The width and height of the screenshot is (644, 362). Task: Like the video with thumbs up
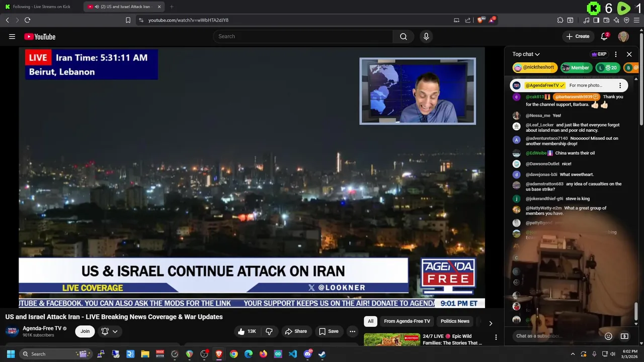pyautogui.click(x=247, y=331)
